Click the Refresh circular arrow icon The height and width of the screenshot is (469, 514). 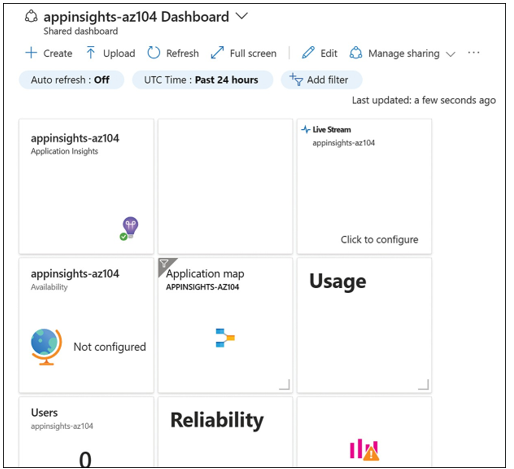pyautogui.click(x=154, y=53)
